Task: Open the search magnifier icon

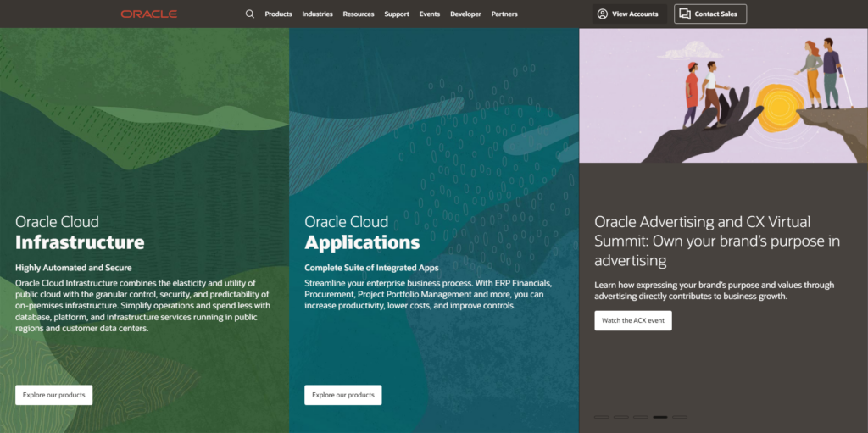Action: pos(250,14)
